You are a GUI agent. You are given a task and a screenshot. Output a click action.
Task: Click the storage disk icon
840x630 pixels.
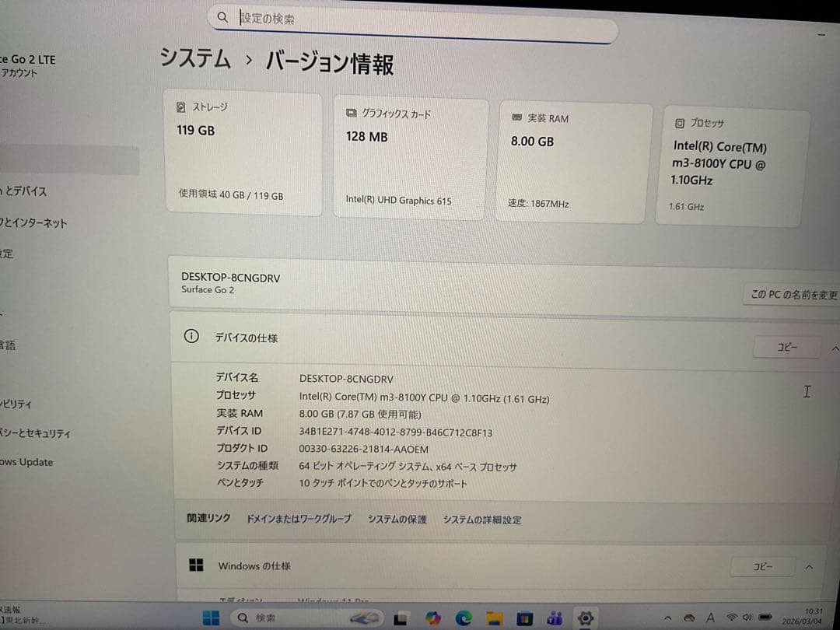(181, 107)
